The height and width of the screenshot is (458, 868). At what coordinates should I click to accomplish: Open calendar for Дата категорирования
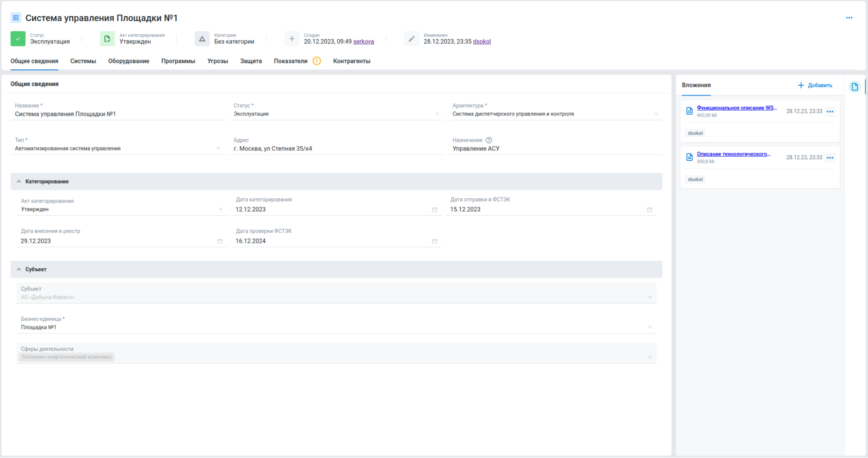(x=435, y=210)
